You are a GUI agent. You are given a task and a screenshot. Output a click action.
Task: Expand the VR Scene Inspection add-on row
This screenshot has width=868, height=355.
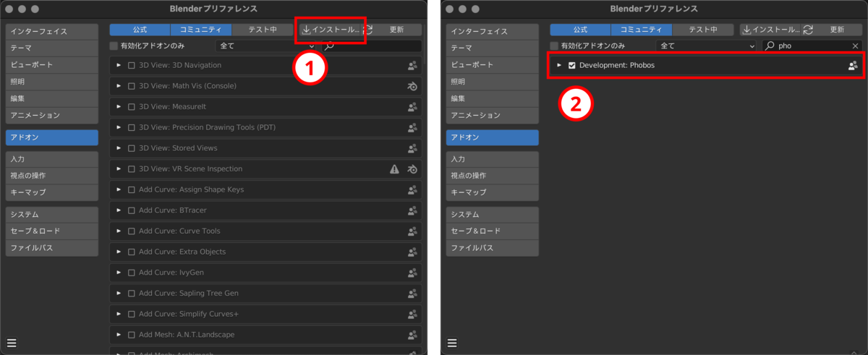pyautogui.click(x=119, y=168)
